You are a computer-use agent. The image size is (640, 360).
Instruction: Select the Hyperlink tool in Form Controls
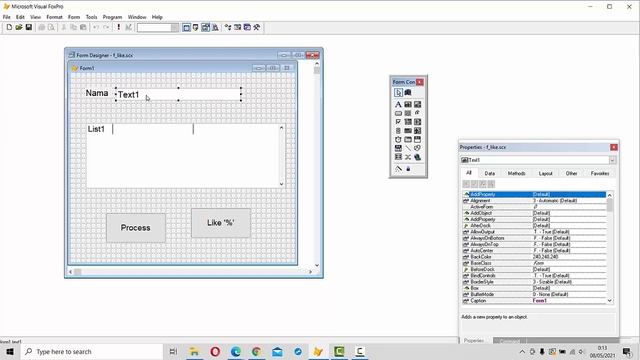pos(417,157)
